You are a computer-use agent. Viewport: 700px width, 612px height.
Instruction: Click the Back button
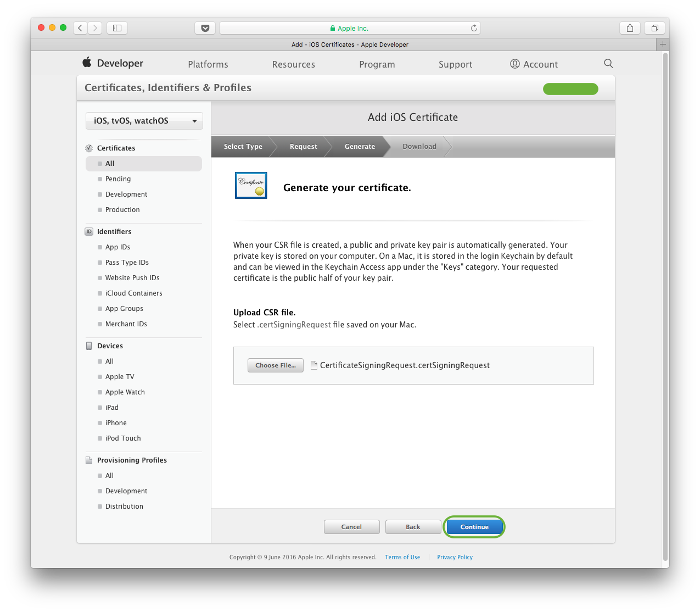click(x=413, y=527)
